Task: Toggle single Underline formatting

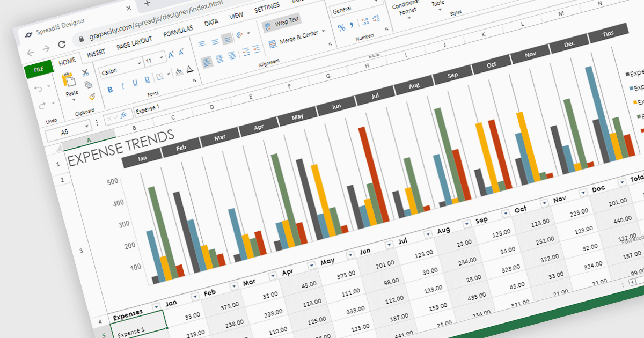Action: click(x=135, y=84)
